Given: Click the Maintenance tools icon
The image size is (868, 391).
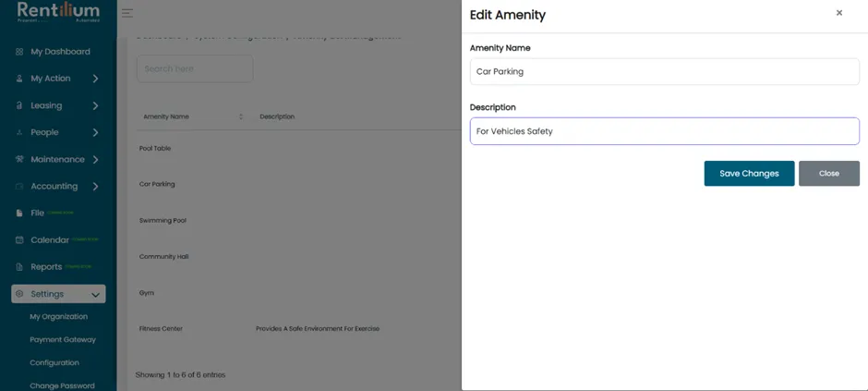Looking at the screenshot, I should [19, 160].
